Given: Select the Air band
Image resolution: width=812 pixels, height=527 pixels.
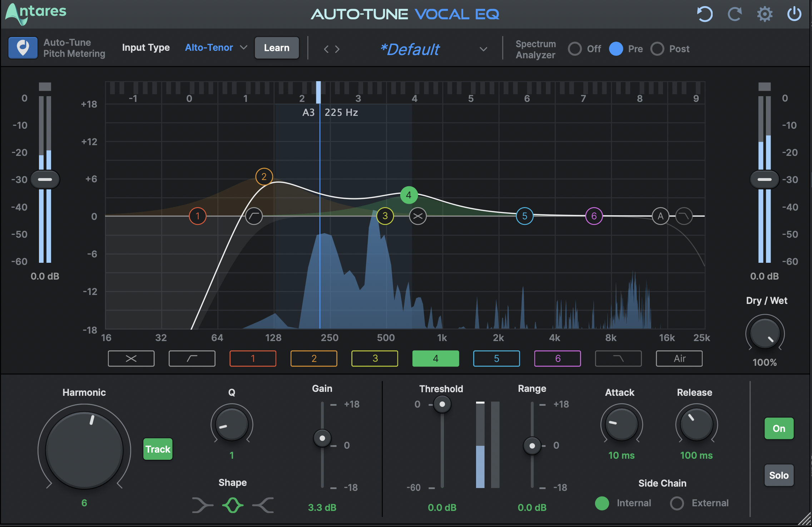Looking at the screenshot, I should click(x=679, y=359).
